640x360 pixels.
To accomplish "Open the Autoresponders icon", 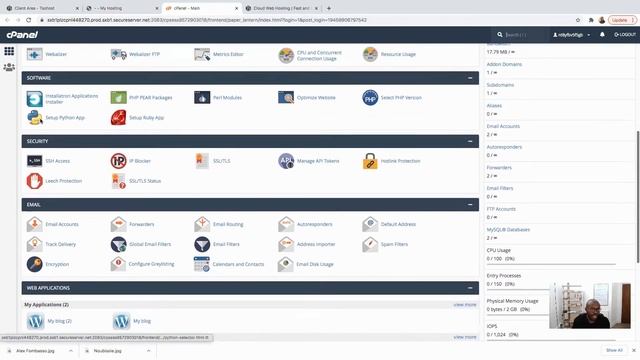I will coord(286,224).
